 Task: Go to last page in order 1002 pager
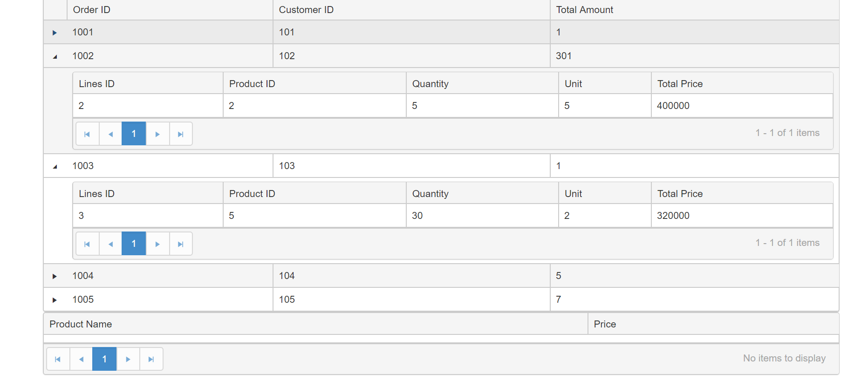tap(181, 134)
